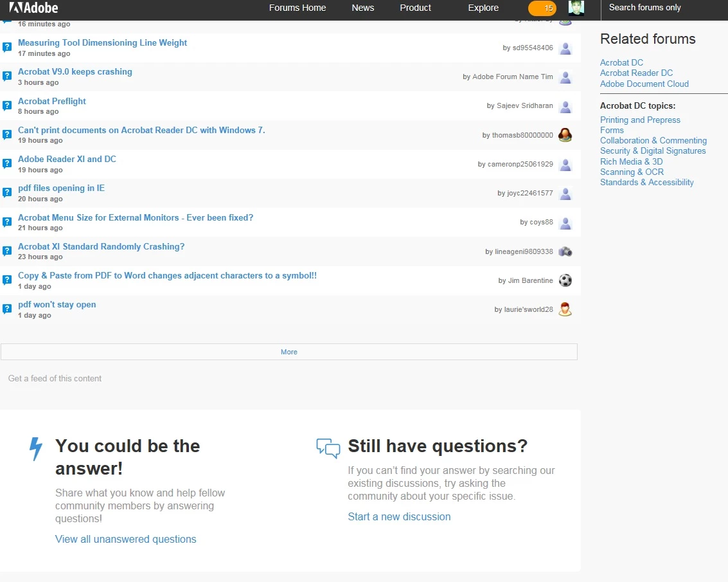Click question icon beside Measuring Tool Dimensioning Line Weight
Screen dimensions: 728x582
(x=7, y=47)
